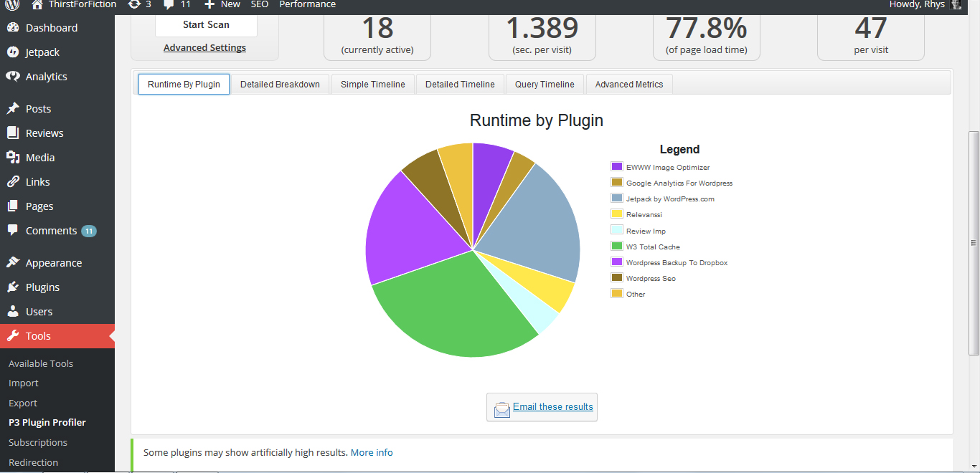Click the home icon beside ThirstForFiction
This screenshot has height=473, width=980.
37,4
